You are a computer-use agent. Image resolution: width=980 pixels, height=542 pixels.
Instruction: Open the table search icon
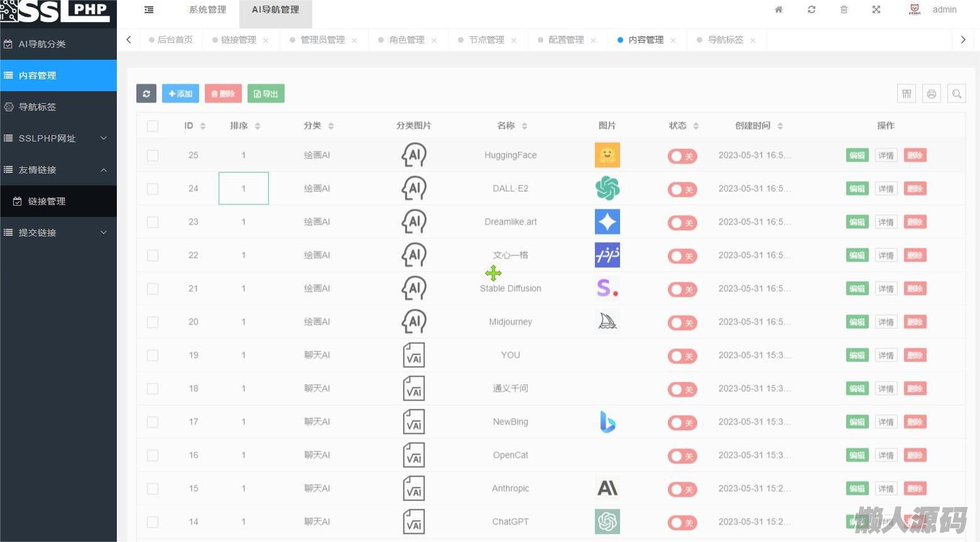tap(956, 94)
